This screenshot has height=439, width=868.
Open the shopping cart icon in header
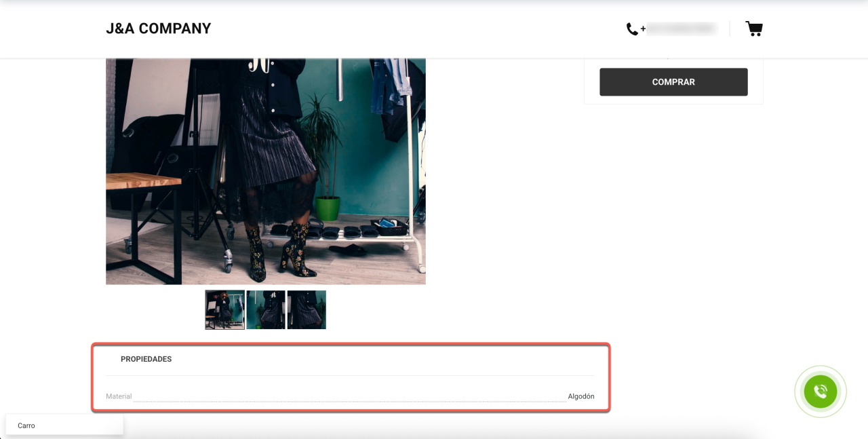pos(753,28)
